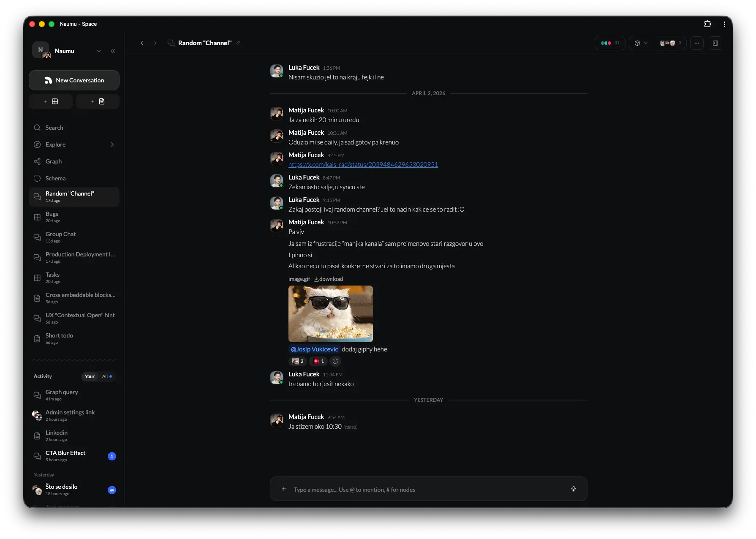Expand the Explore chevron
Image resolution: width=756 pixels, height=539 pixels.
coord(112,144)
